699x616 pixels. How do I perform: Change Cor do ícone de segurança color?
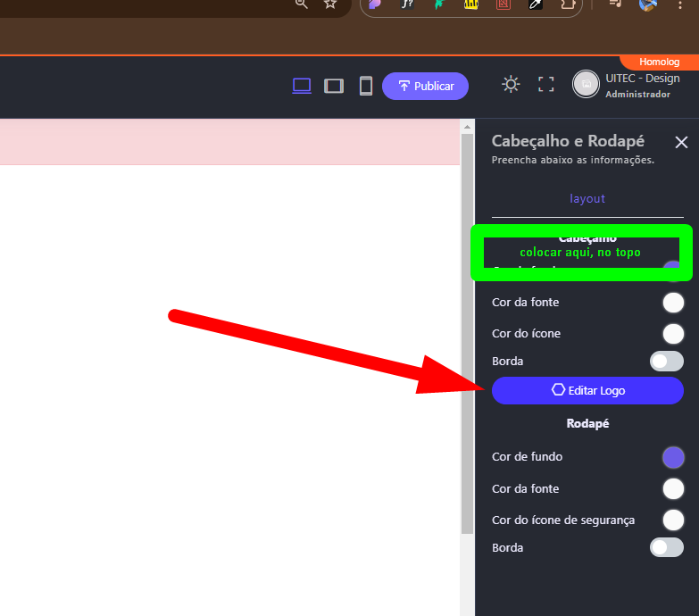[x=673, y=520]
